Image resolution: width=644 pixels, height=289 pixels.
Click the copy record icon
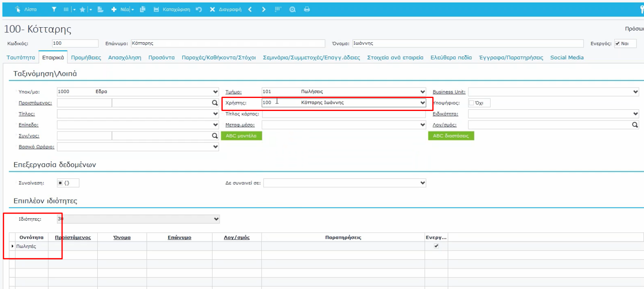pos(143,9)
